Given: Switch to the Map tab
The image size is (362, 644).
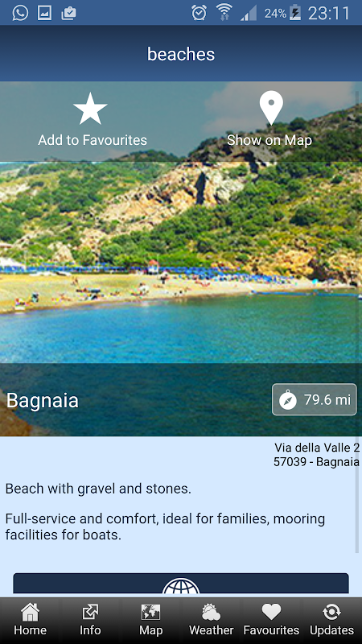Looking at the screenshot, I should (x=150, y=620).
